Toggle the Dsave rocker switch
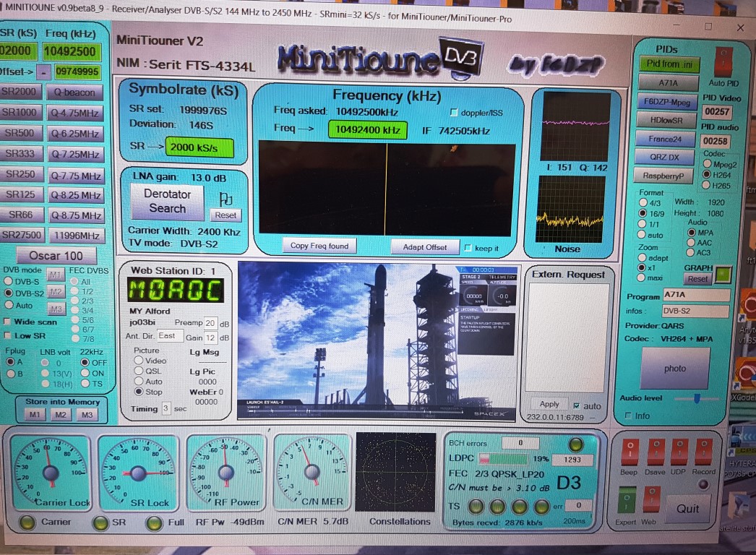The image size is (756, 555). 656,452
